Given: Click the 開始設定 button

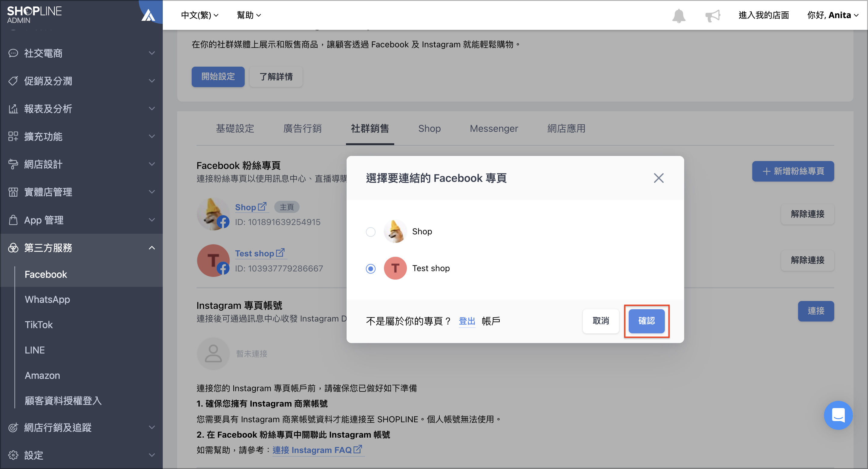Looking at the screenshot, I should (x=218, y=77).
